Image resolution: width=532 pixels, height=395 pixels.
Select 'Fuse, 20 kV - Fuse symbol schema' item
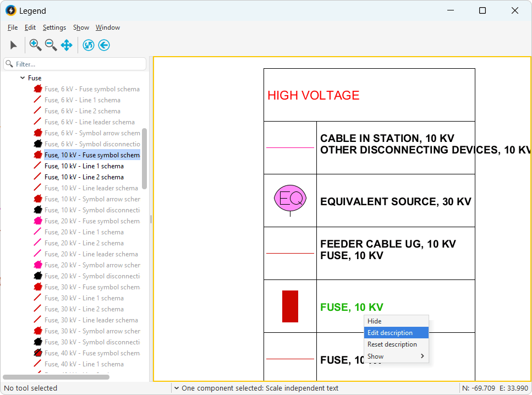pos(91,221)
